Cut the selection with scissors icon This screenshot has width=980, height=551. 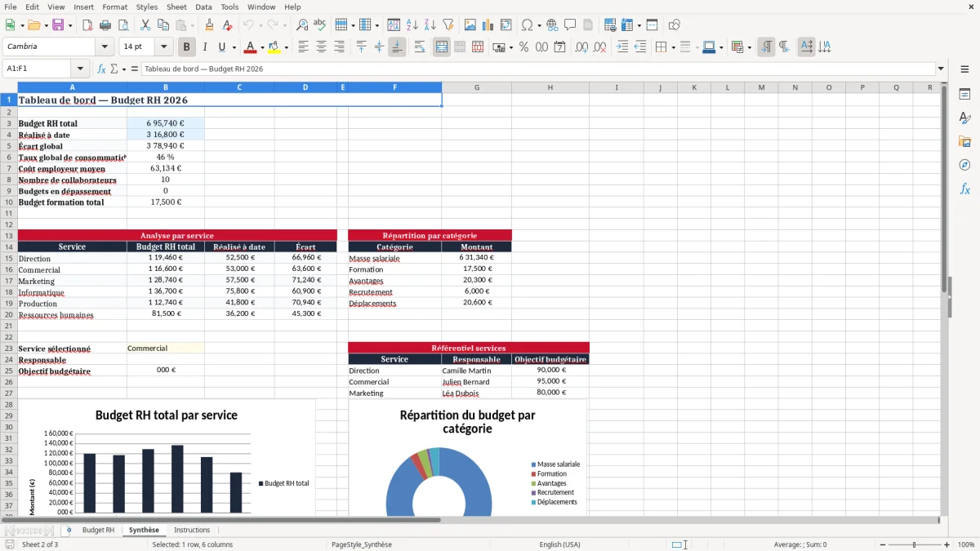(145, 25)
